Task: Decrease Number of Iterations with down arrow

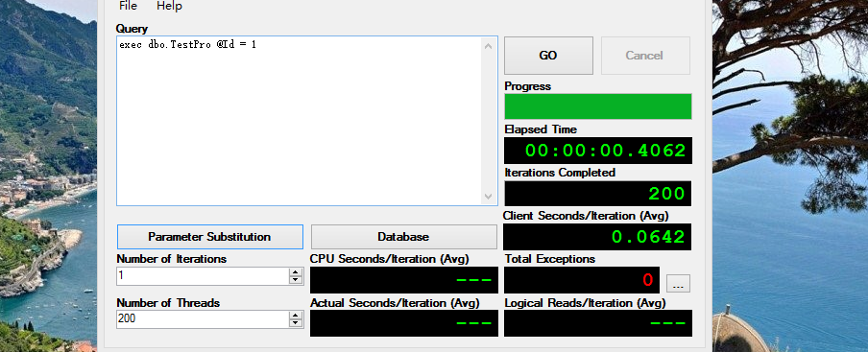Action: (x=296, y=281)
